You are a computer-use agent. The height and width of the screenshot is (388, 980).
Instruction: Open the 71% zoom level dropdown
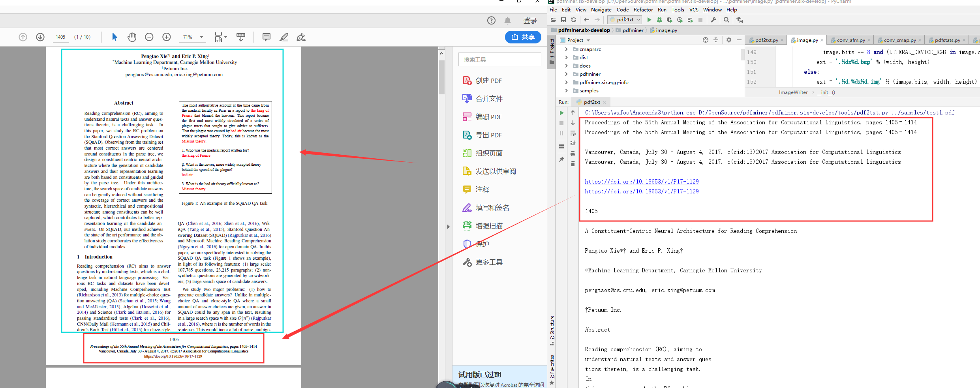coord(201,37)
